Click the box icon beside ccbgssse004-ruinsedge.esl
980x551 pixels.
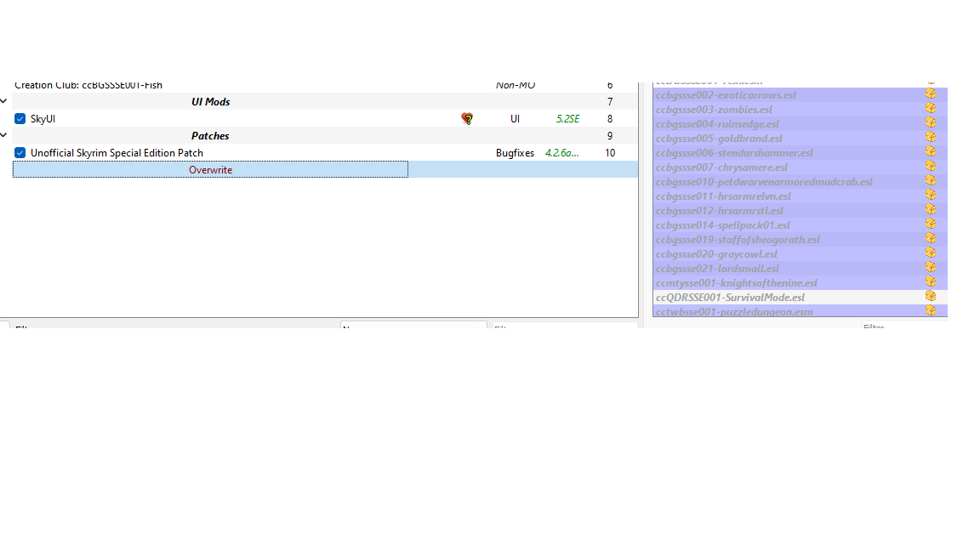(x=931, y=122)
